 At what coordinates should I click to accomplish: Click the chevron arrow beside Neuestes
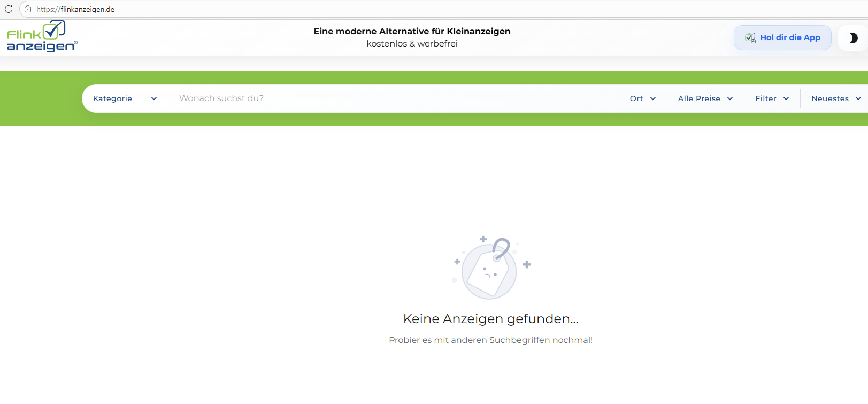tap(858, 98)
